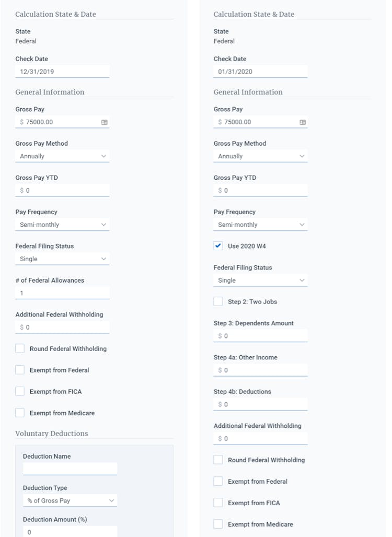
Task: Check Exempt from Medicare in the 12/31/2019 form
Action: point(20,413)
